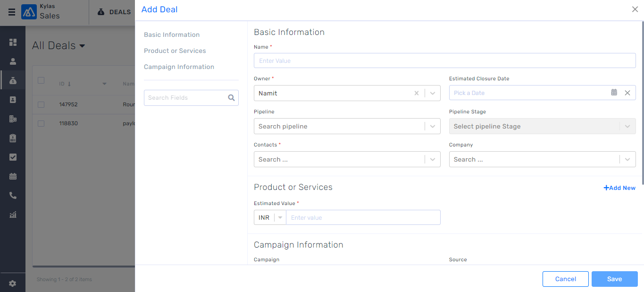
Task: Open the hamburger menu icon
Action: click(12, 12)
